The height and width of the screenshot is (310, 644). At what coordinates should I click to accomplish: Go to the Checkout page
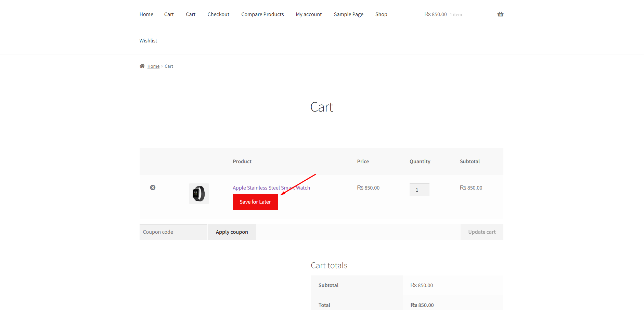(218, 14)
